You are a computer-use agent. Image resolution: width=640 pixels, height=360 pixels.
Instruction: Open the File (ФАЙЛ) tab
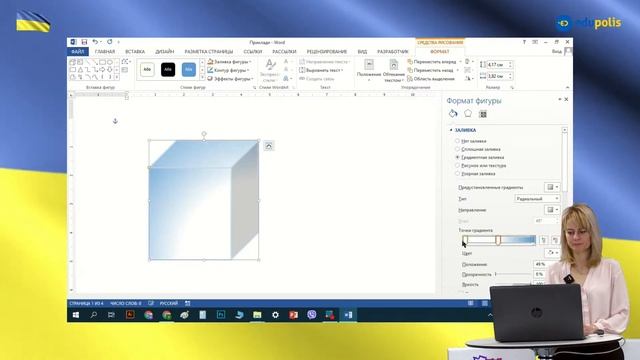point(78,52)
